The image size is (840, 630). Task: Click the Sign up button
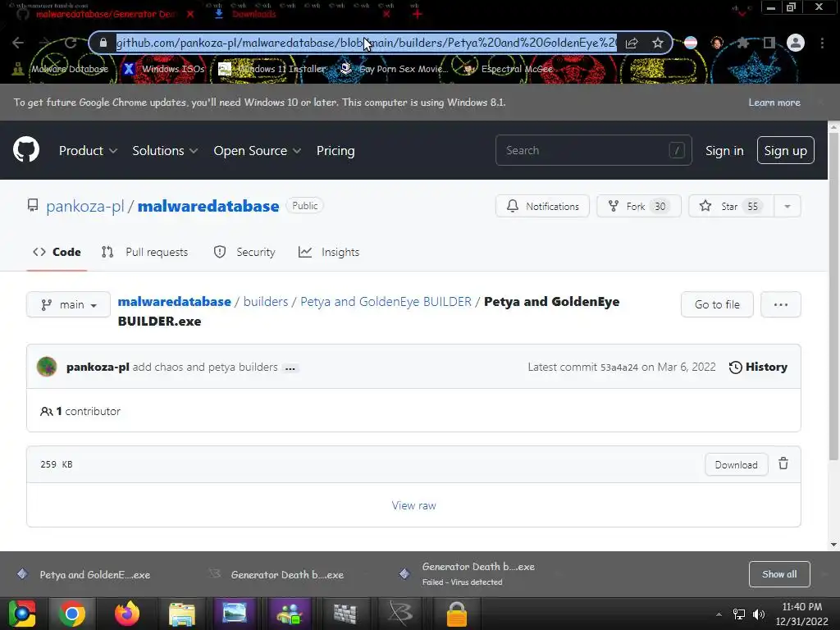[785, 151]
